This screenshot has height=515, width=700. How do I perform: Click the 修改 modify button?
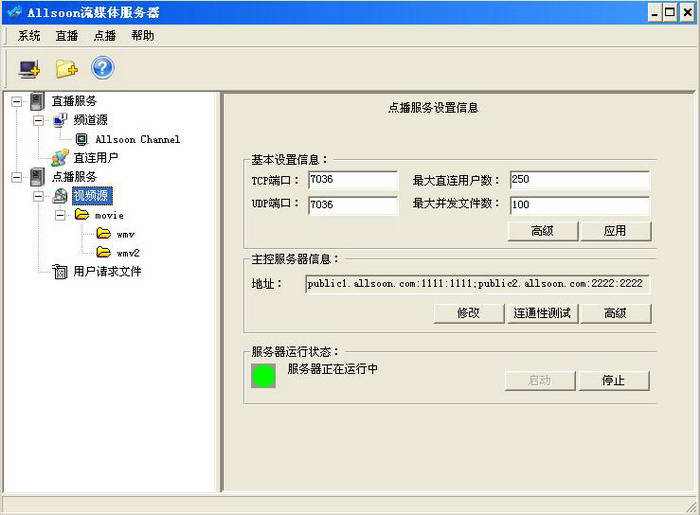pyautogui.click(x=469, y=313)
